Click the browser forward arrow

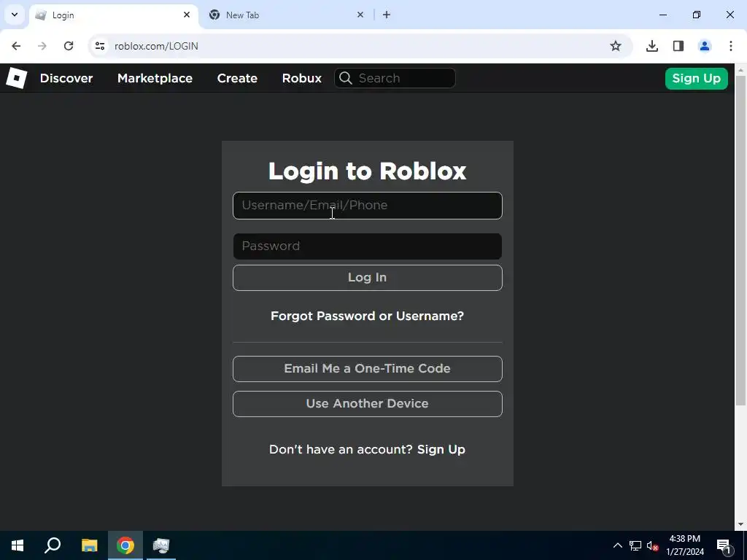(x=42, y=46)
